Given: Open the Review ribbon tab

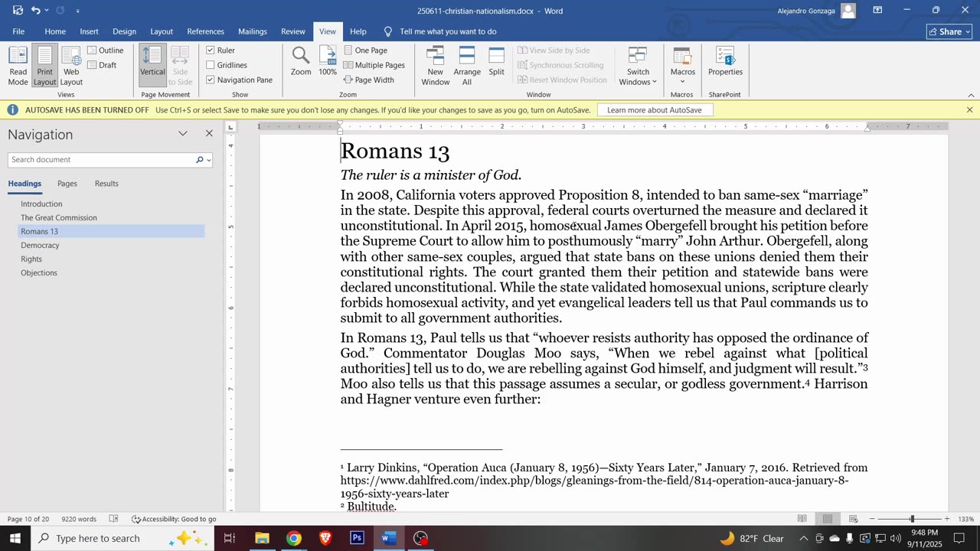Looking at the screenshot, I should pos(293,31).
